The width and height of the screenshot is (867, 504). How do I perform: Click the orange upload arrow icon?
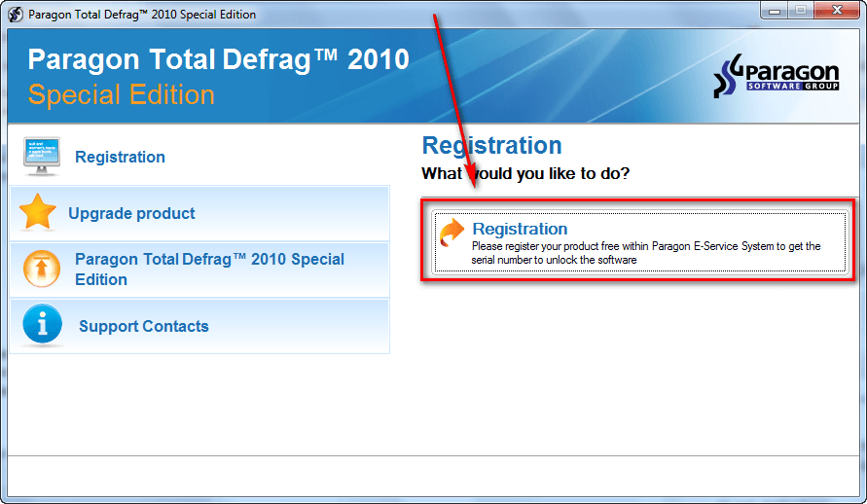pyautogui.click(x=42, y=270)
